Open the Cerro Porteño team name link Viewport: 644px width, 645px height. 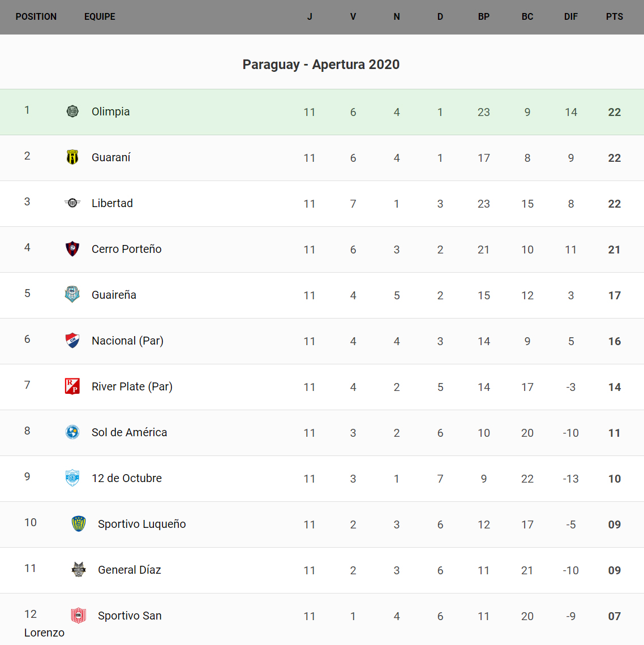coord(127,250)
